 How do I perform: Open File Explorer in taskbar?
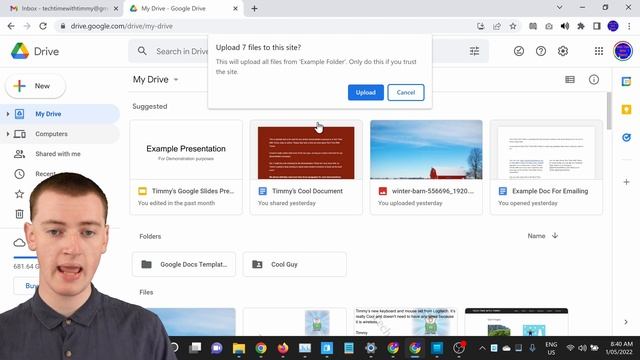(x=239, y=348)
